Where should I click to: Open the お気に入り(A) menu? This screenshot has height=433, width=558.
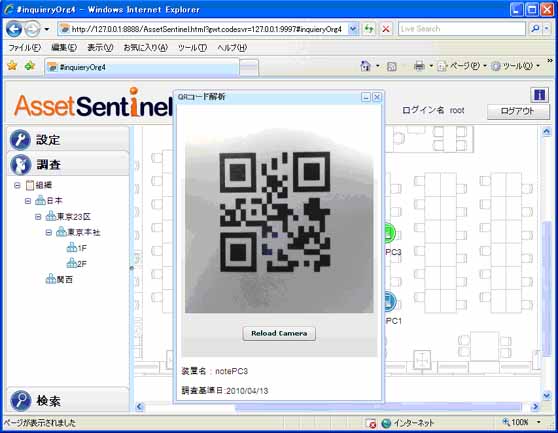click(x=145, y=48)
